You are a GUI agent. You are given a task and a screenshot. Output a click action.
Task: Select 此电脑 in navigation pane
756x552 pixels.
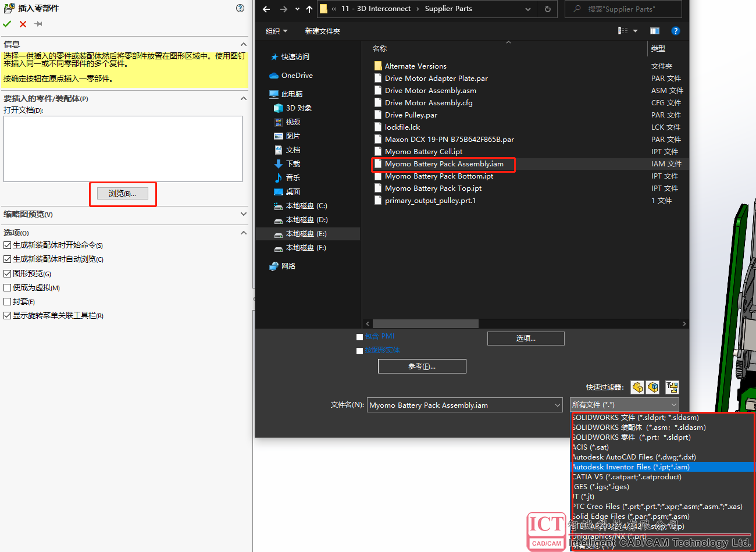click(x=291, y=94)
